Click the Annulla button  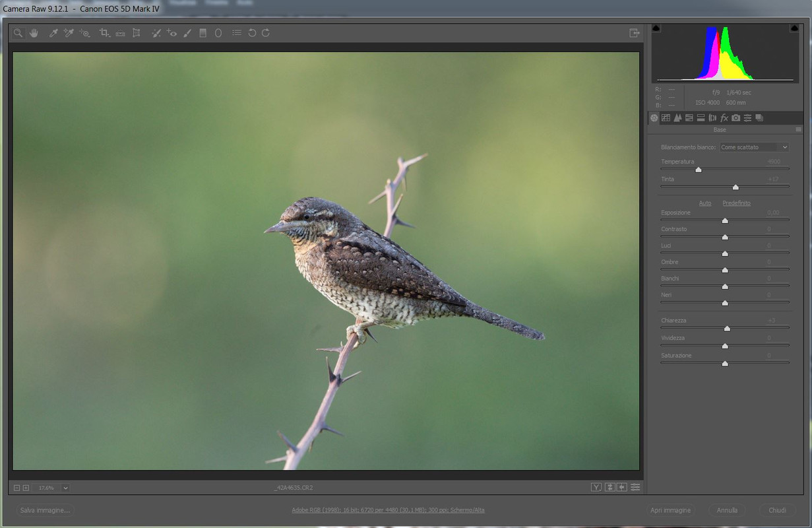727,510
